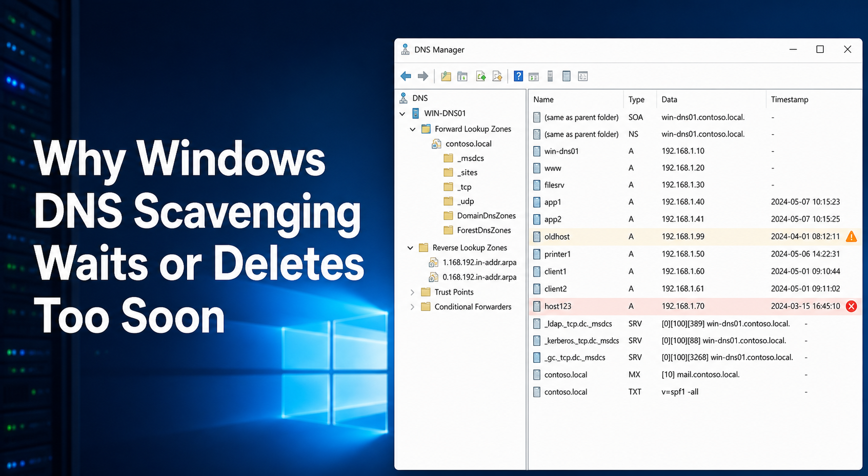Click the record icon beside www
Viewport: 868px width, 476px height.
(537, 168)
